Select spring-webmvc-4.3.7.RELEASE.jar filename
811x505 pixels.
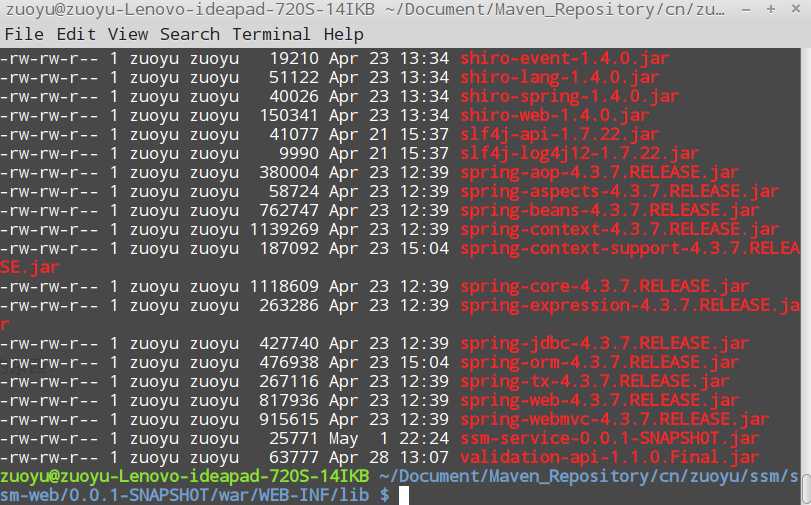pyautogui.click(x=614, y=419)
